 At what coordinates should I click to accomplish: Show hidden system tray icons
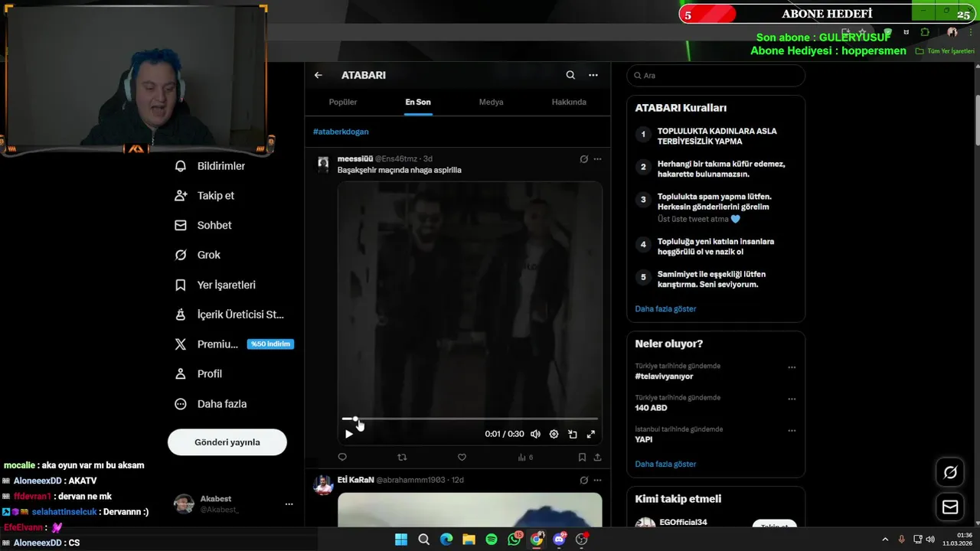pos(885,540)
